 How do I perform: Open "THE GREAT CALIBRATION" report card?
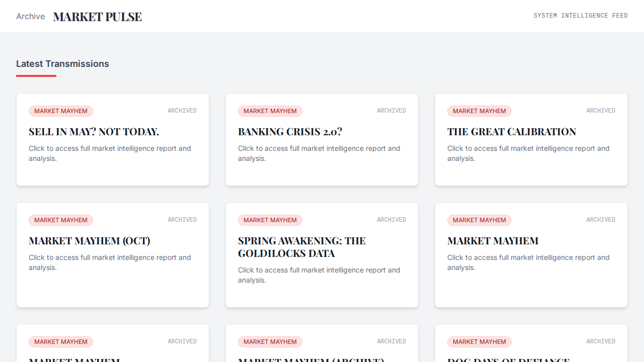[511, 132]
